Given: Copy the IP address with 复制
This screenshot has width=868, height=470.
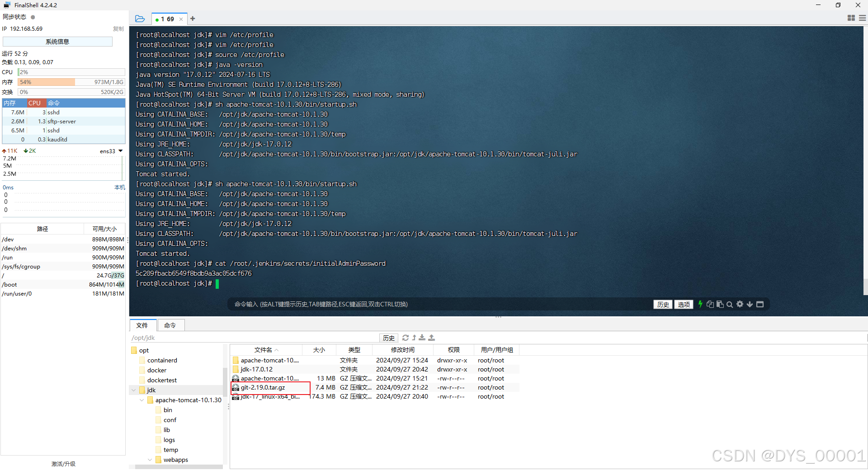Looking at the screenshot, I should (x=118, y=28).
